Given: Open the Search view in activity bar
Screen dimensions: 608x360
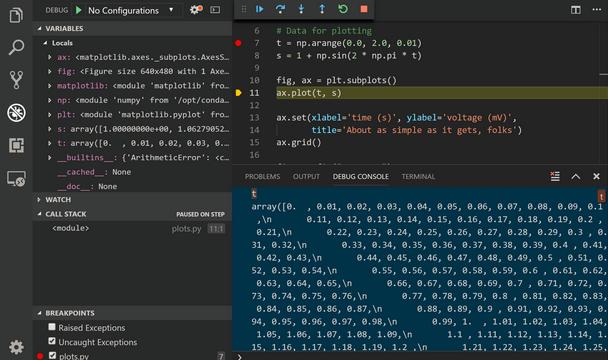Looking at the screenshot, I should 16,47.
